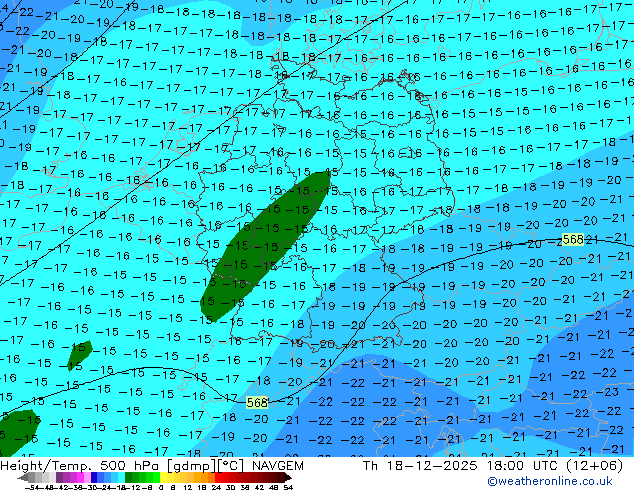This screenshot has height=490, width=634.
Task: Click the 'Th 18-12-2025' date text
Action: [420, 466]
